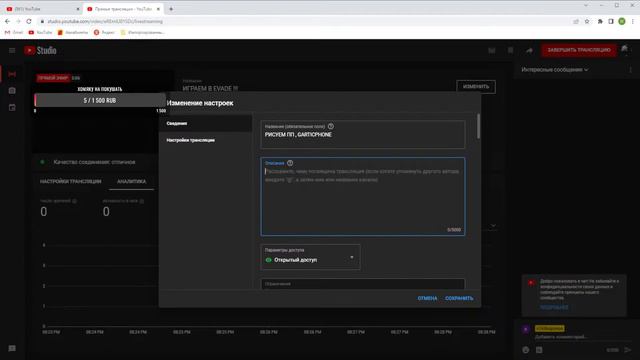Click the stream title input field
The width and height of the screenshot is (640, 360).
coord(362,134)
